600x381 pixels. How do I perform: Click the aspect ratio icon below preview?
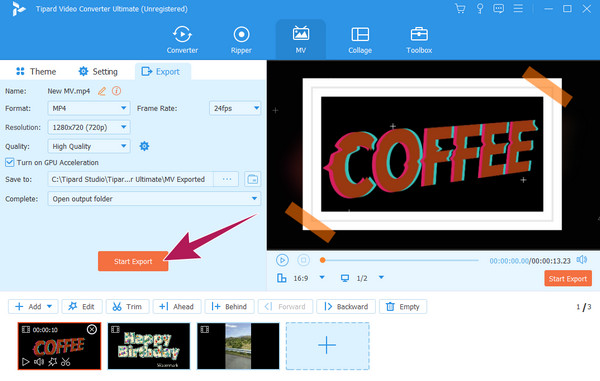282,278
